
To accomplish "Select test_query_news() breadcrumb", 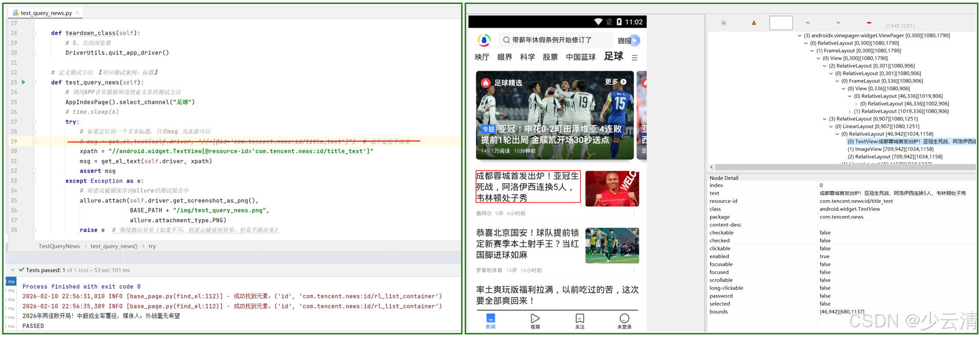I will 114,246.
